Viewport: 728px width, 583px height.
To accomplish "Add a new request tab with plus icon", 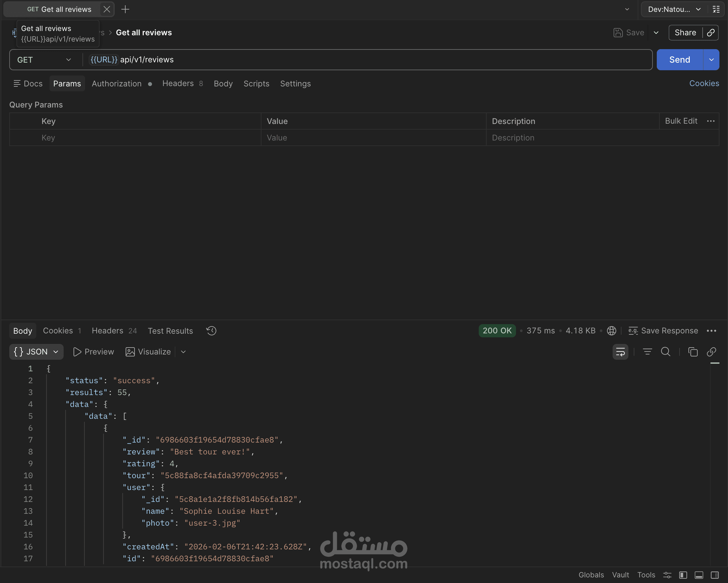I will click(x=125, y=9).
